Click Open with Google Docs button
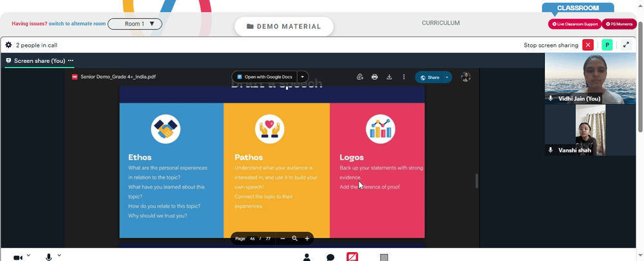The width and height of the screenshot is (644, 261). [x=265, y=76]
